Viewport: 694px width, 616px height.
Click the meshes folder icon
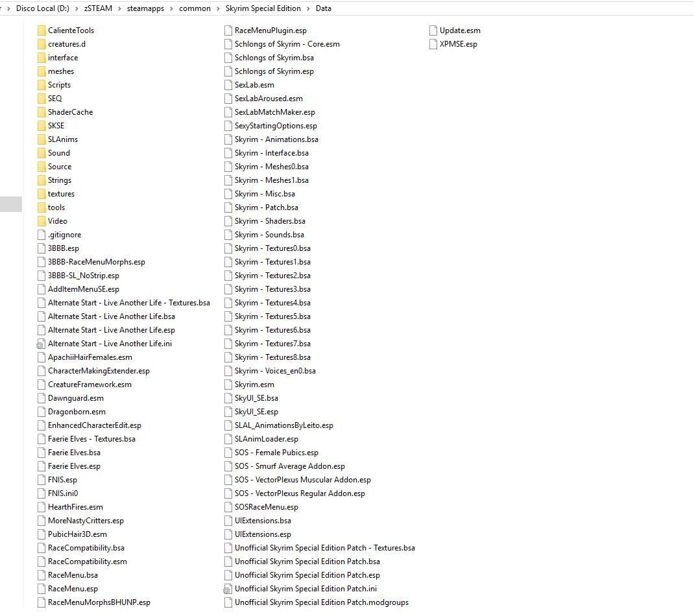[x=42, y=71]
